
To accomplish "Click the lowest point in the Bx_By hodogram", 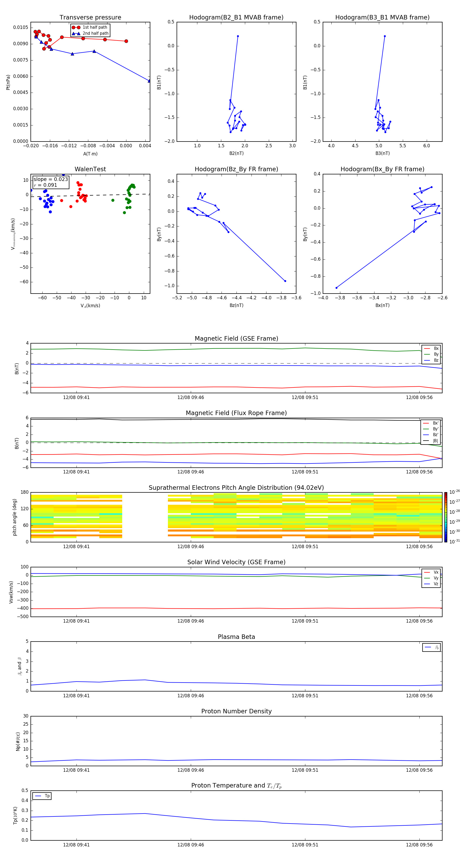I will (336, 288).
